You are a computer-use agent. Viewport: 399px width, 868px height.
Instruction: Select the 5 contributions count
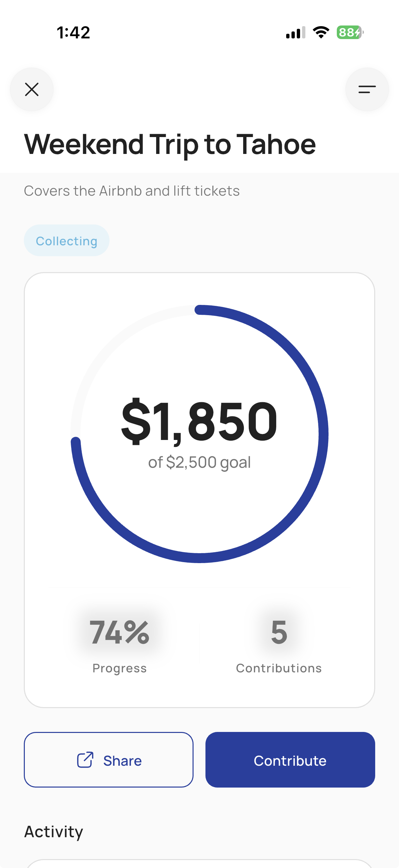[279, 633]
